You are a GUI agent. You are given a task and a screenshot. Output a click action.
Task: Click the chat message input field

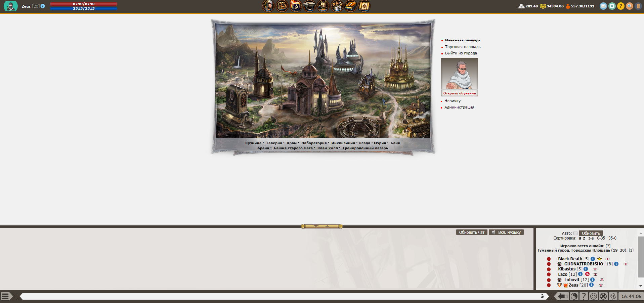point(279,296)
